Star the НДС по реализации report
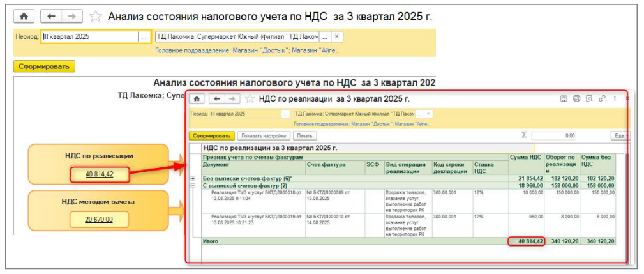Image resolution: width=644 pixels, height=274 pixels. coord(249,99)
